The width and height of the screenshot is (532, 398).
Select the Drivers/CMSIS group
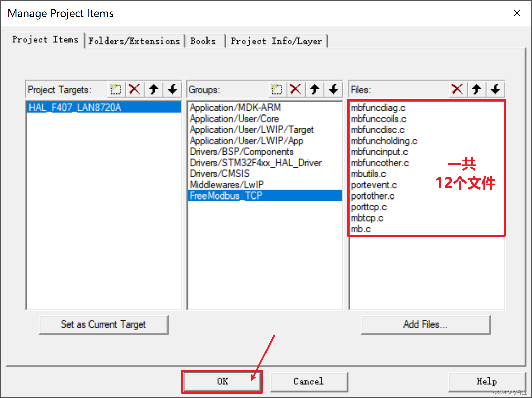point(265,173)
